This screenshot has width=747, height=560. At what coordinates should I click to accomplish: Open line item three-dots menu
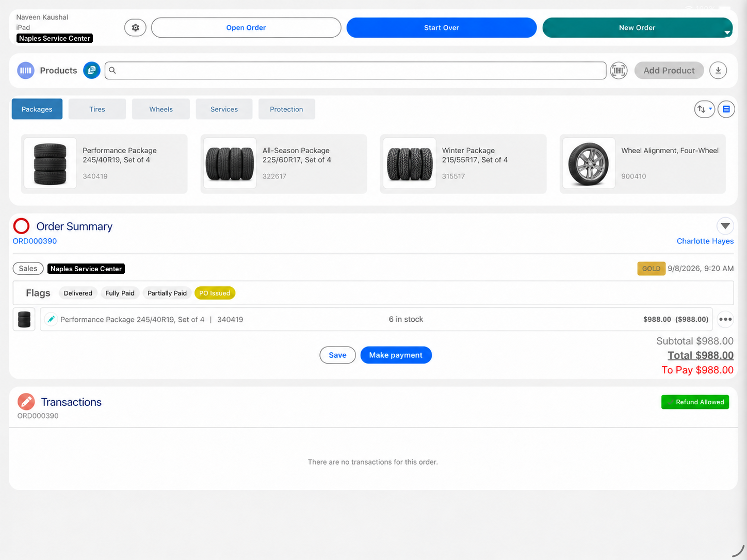point(725,319)
